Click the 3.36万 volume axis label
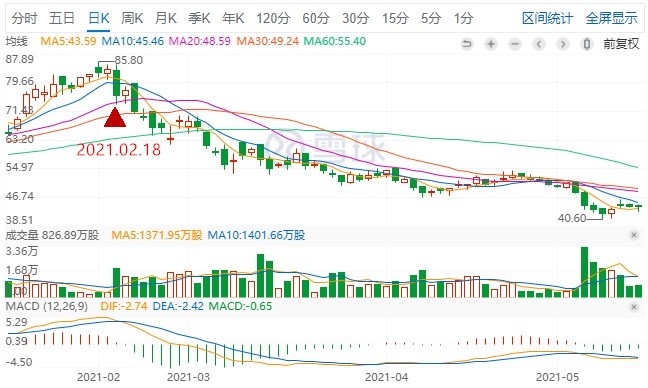The width and height of the screenshot is (648, 388). (x=21, y=251)
